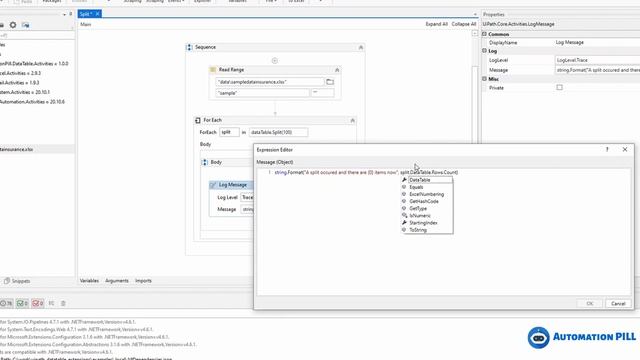Select ExcelNumbering in autocomplete list

point(427,194)
